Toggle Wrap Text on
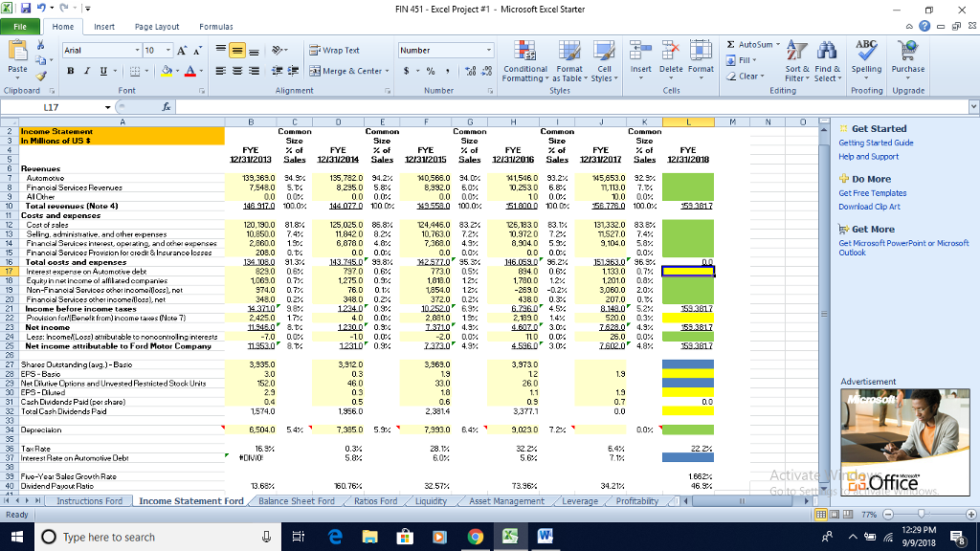Screen dimensions: 980x551 337,51
